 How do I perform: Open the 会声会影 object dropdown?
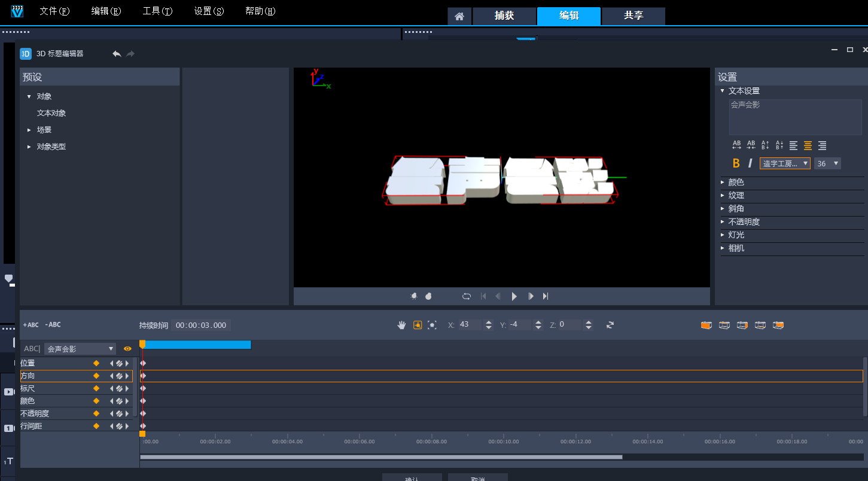tap(80, 349)
